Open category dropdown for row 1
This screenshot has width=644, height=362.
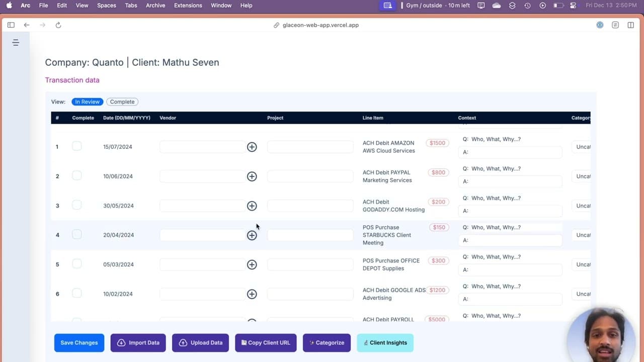[581, 147]
